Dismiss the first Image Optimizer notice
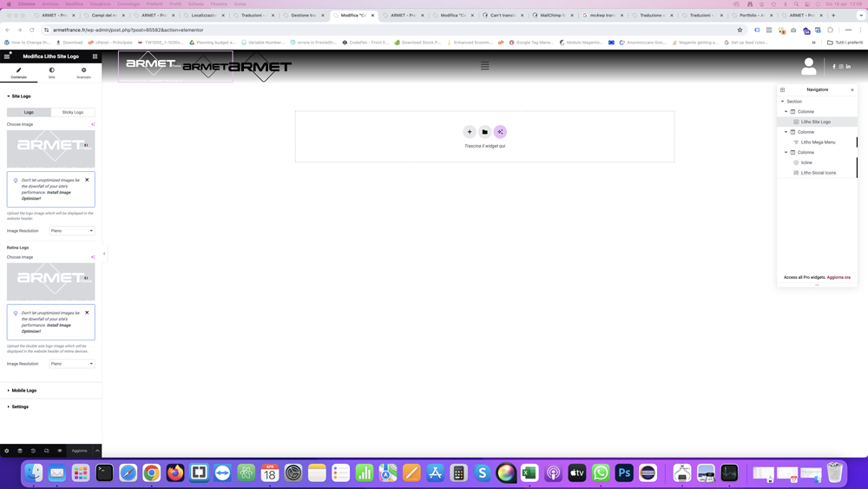Screen dimensions: 868x489 (x=87, y=180)
